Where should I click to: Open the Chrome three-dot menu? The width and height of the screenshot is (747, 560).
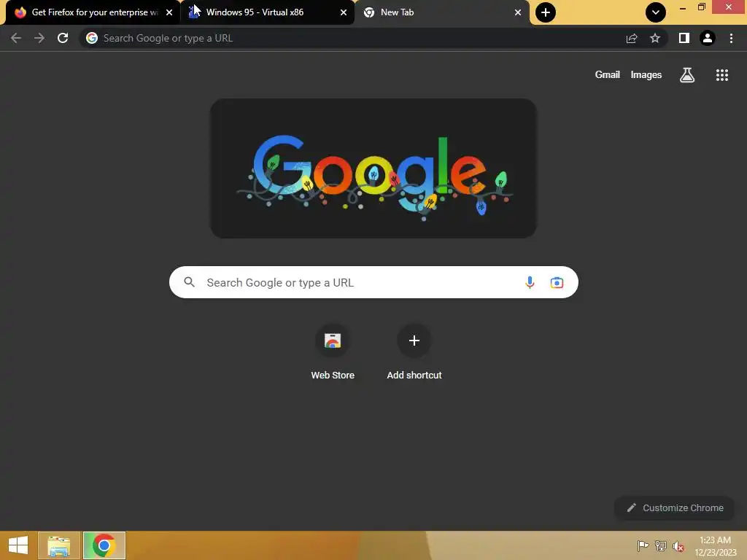click(x=731, y=38)
